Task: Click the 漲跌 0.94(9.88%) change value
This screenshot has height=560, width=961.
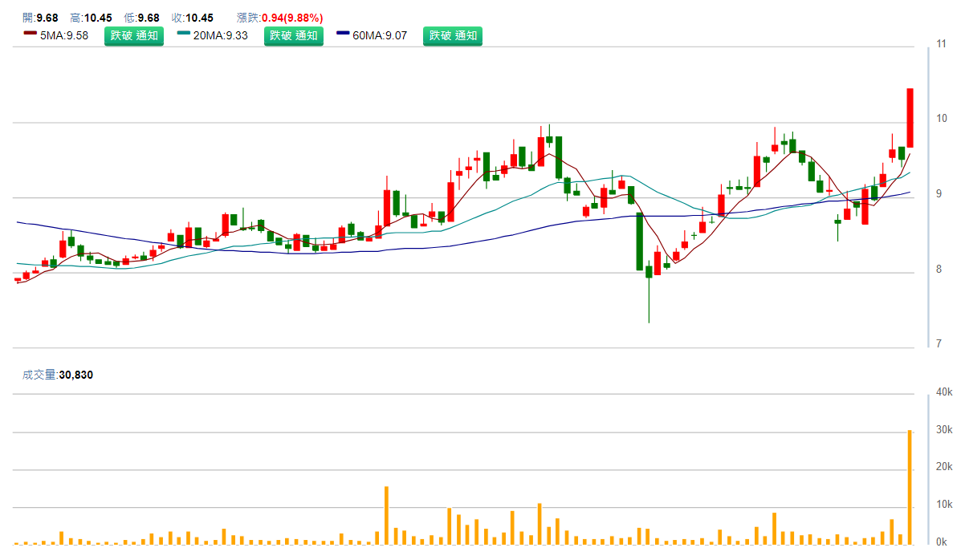Action: (x=280, y=18)
